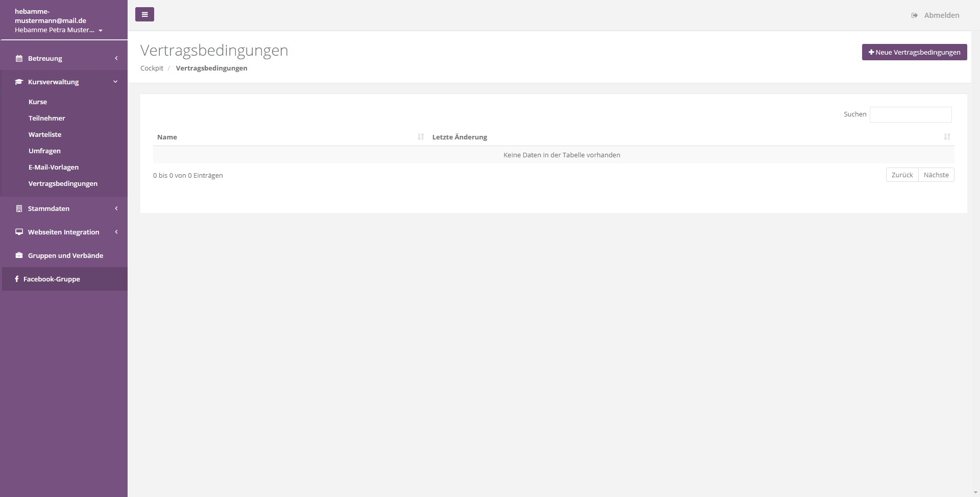Screen dimensions: 980x497
Task: Open the user account dropdown caret
Action: [x=101, y=31]
